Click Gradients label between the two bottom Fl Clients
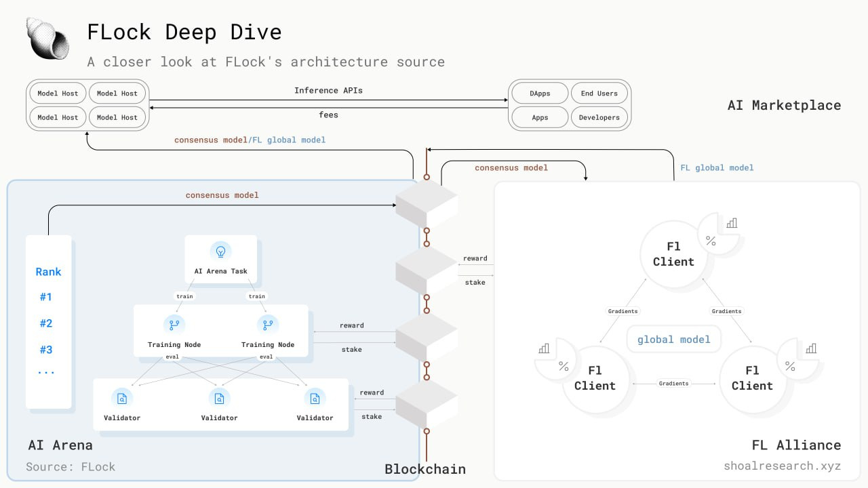 coord(673,384)
